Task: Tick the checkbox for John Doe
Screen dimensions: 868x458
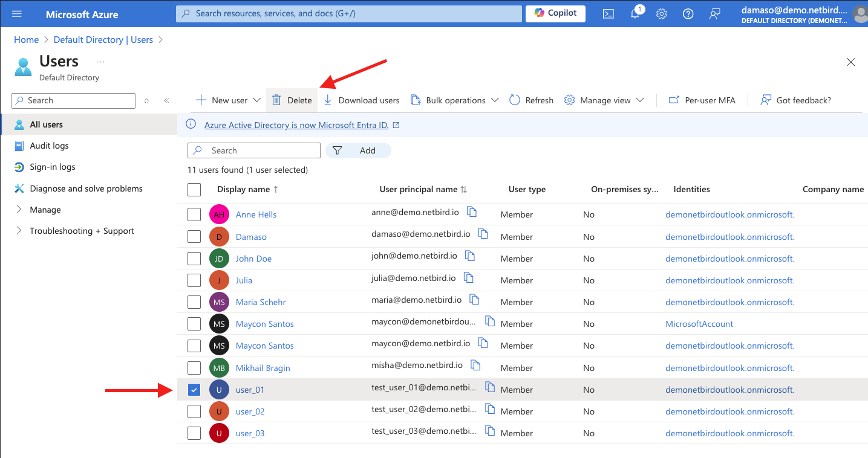Action: click(x=194, y=259)
